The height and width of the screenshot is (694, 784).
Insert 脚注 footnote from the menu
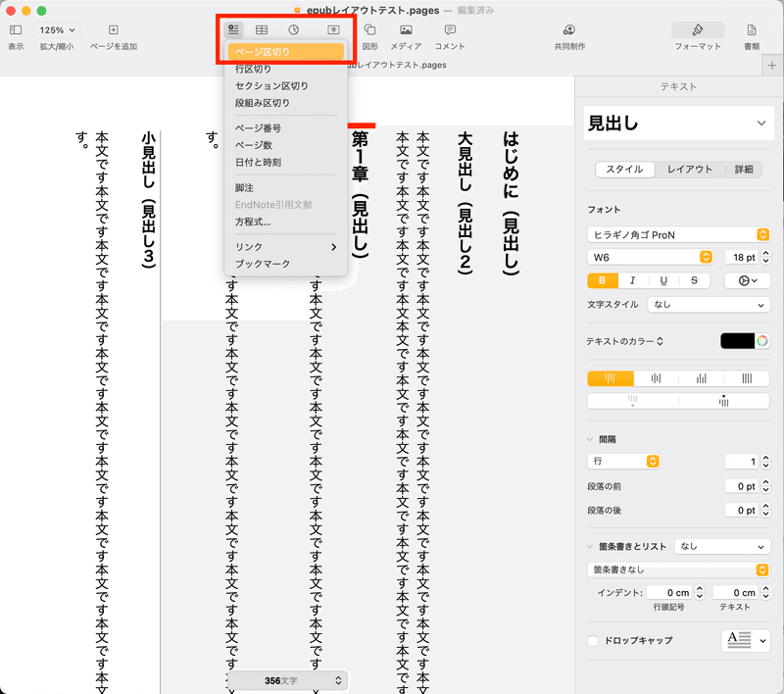(285, 187)
